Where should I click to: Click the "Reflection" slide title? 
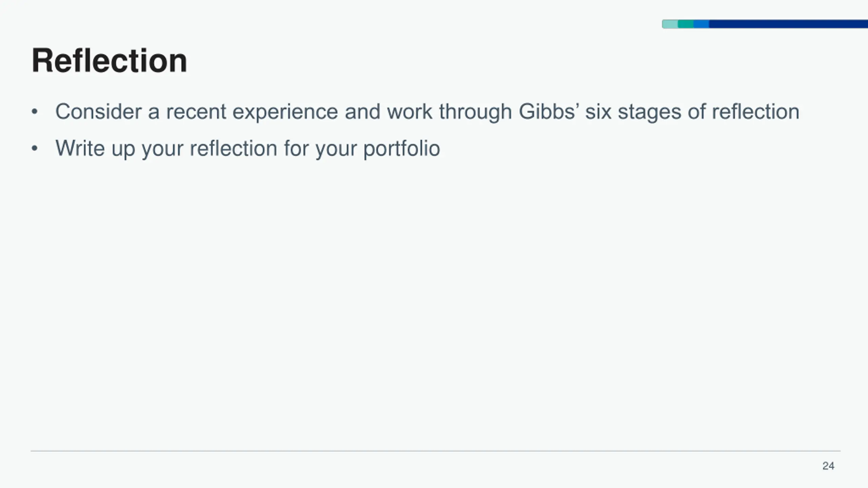click(x=109, y=61)
